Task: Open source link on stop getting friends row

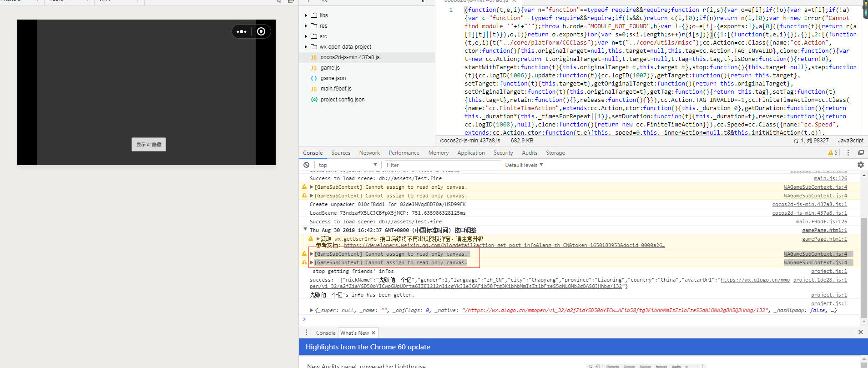Action: 829,271
